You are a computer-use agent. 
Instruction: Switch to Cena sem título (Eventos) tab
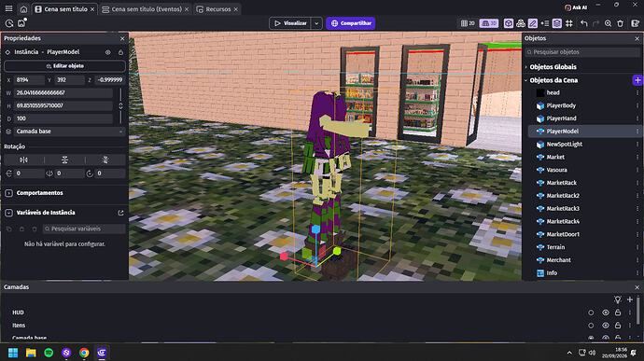(147, 9)
